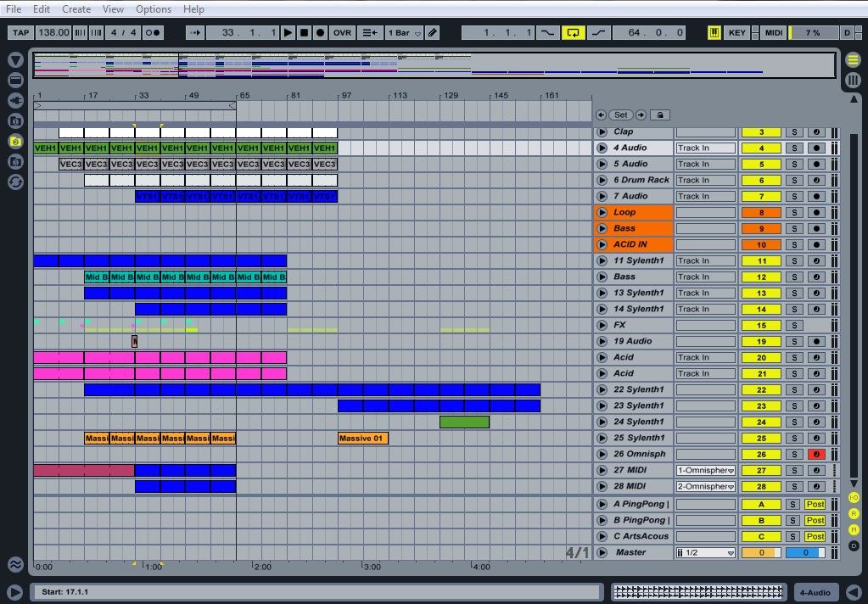Click the TAP tempo button

[20, 32]
